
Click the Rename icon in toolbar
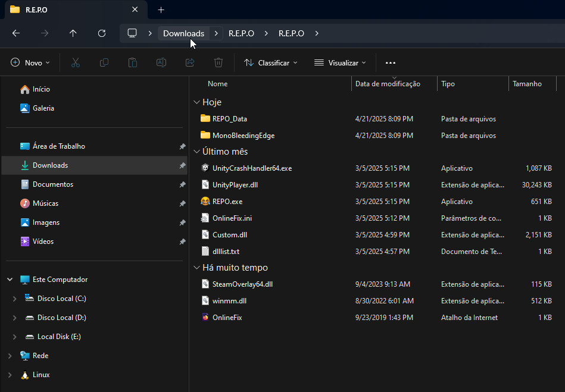coord(161,62)
